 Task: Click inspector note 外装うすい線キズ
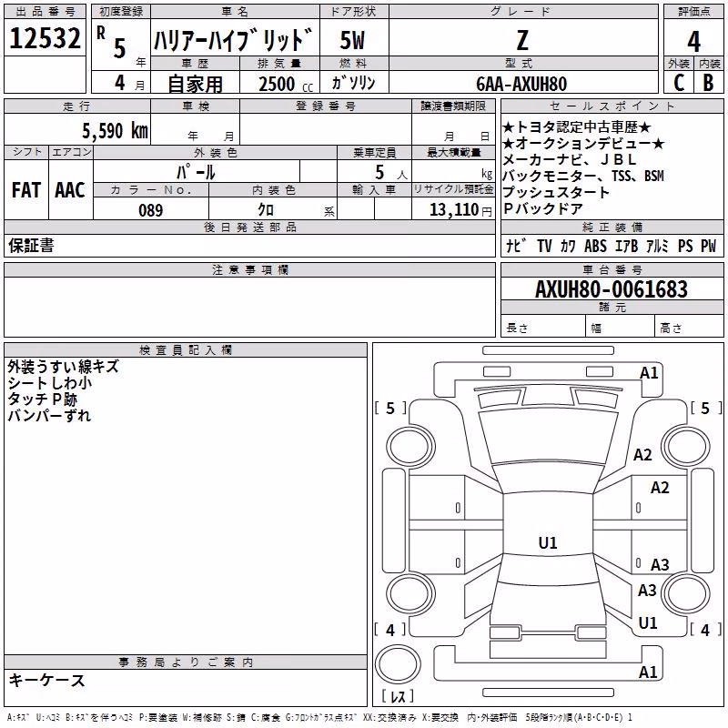click(x=63, y=367)
